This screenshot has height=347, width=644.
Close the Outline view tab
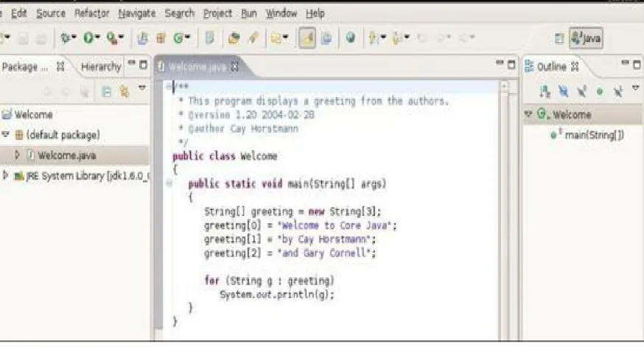pos(575,66)
